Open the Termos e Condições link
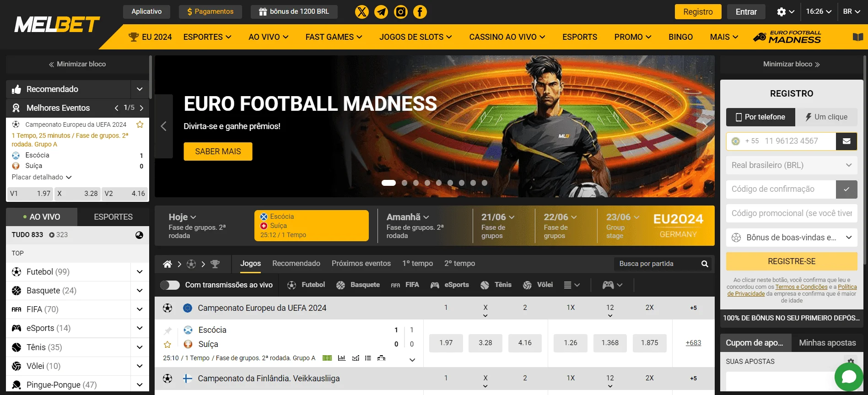868x395 pixels. 801,287
